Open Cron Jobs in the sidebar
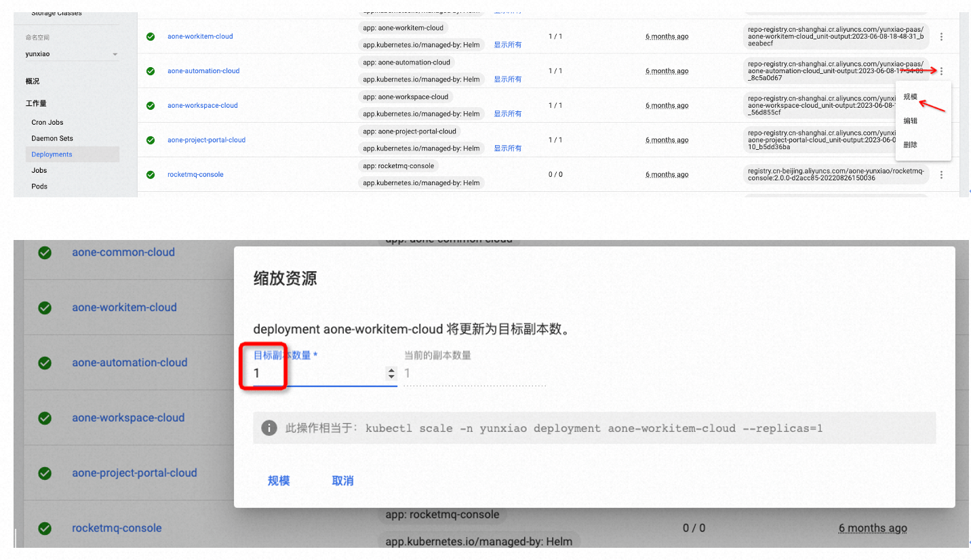 tap(47, 122)
